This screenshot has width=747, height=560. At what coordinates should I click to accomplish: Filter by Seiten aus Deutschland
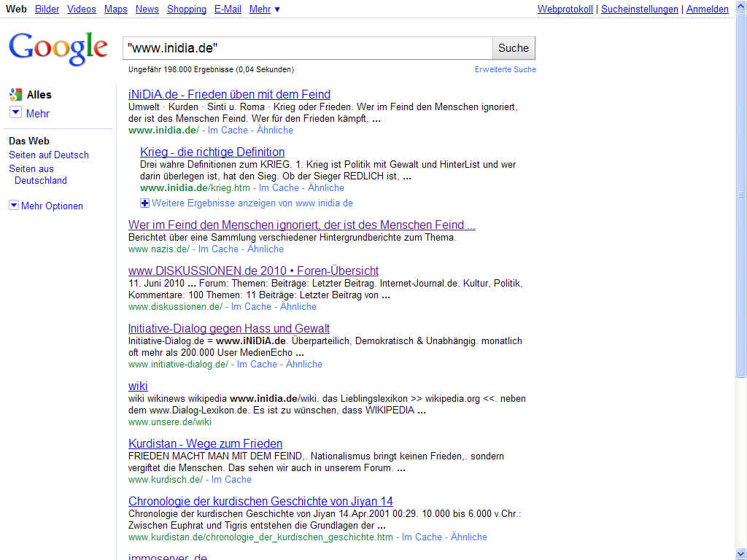(38, 174)
